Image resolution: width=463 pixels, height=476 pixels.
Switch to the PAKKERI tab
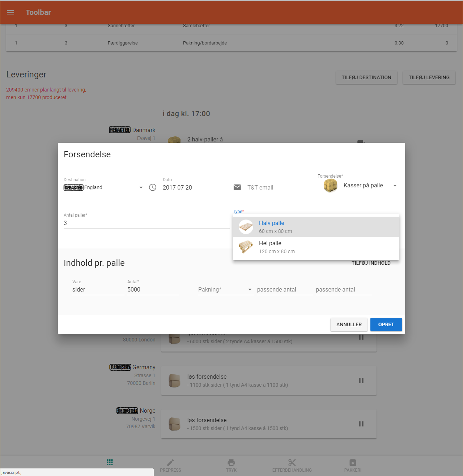[353, 466]
